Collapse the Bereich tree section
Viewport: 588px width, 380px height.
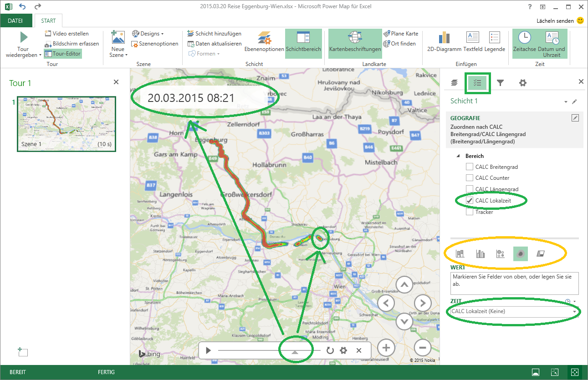pos(459,156)
